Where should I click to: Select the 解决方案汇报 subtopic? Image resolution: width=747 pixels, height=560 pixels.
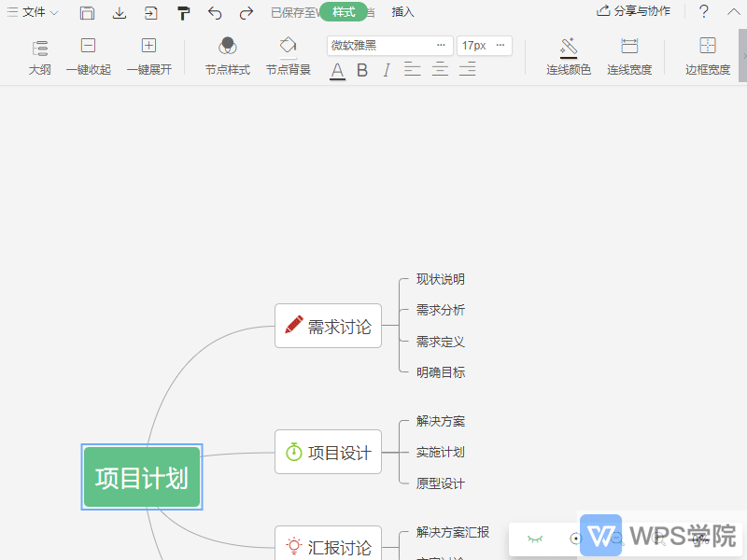[453, 532]
